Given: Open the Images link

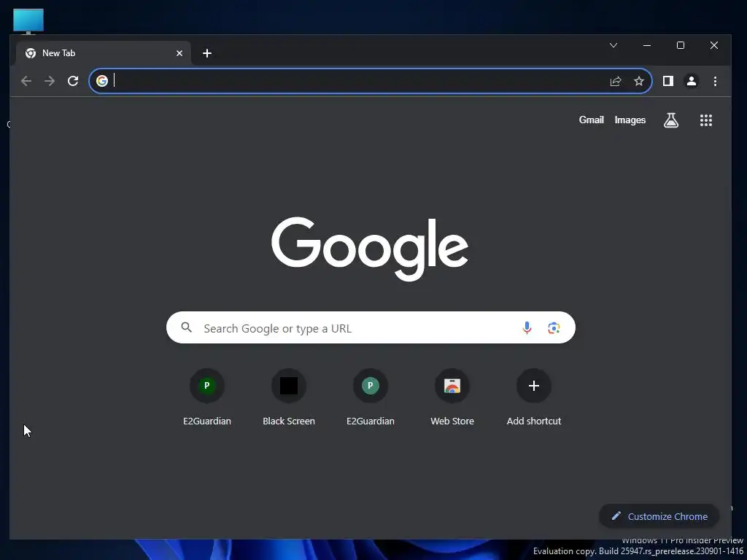Looking at the screenshot, I should click(x=630, y=120).
